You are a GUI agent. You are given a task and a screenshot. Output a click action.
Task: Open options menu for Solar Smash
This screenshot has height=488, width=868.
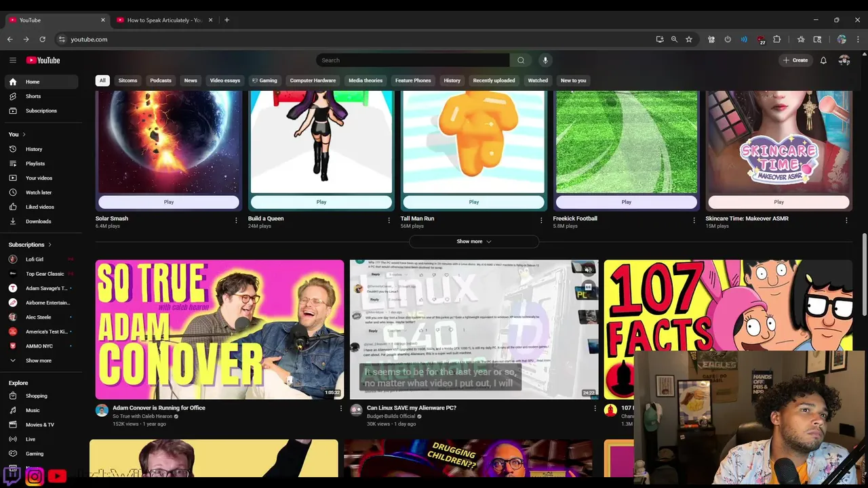[x=237, y=220]
